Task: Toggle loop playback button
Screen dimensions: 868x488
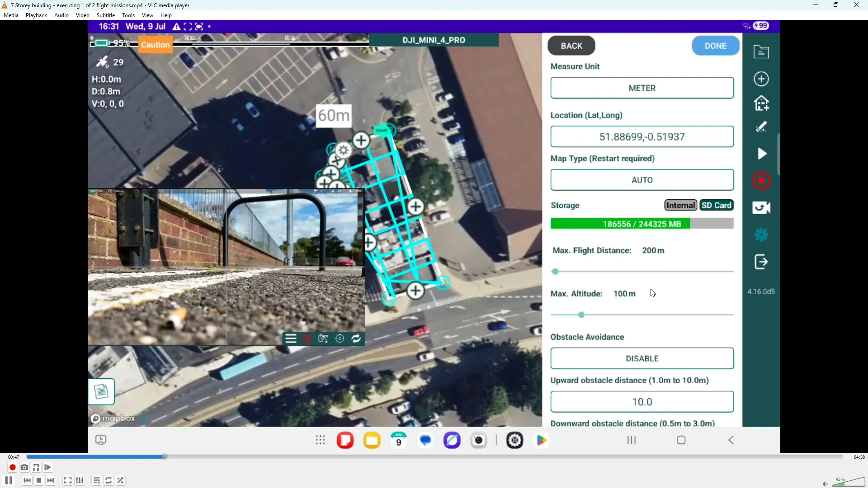Action: [x=108, y=480]
